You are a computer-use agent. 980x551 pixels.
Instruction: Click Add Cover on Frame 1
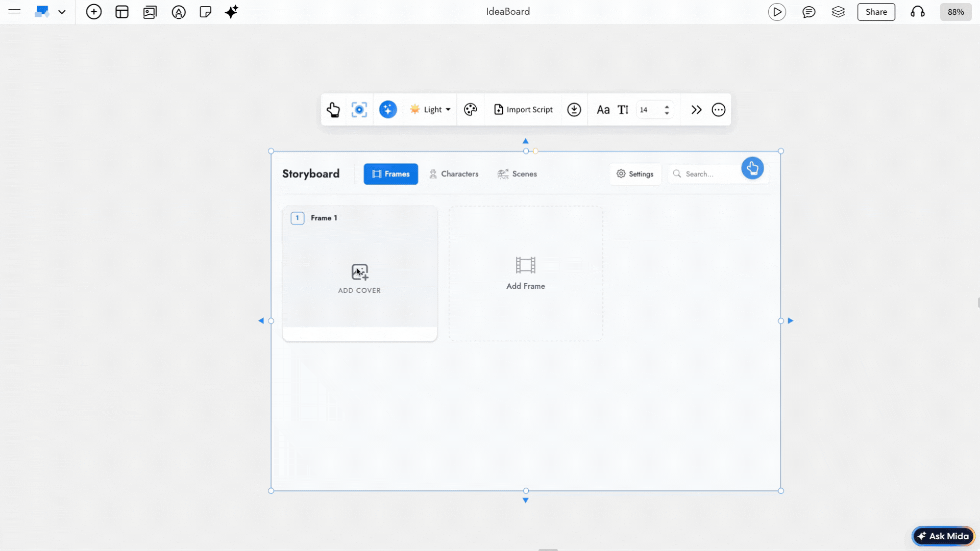coord(359,279)
